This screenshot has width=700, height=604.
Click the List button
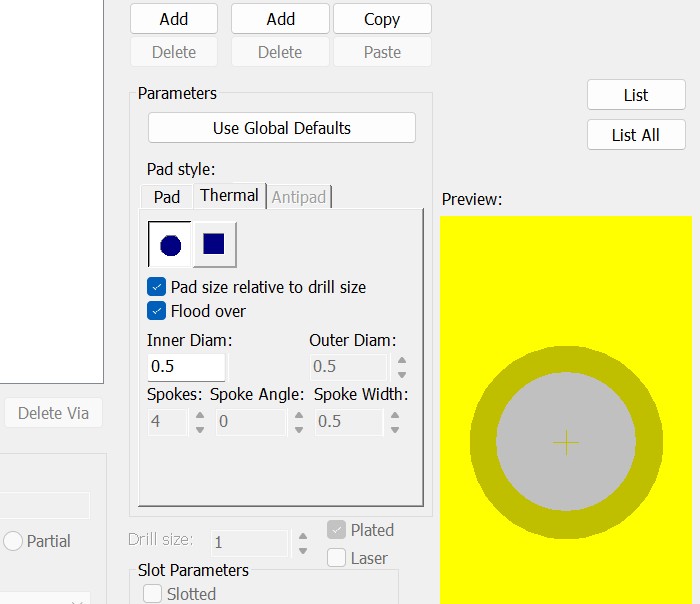point(636,95)
